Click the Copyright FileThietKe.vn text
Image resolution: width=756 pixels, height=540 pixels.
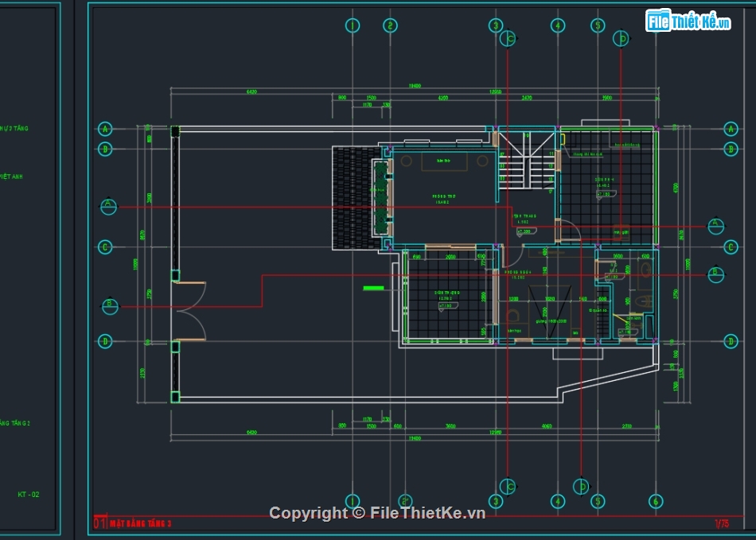click(377, 513)
